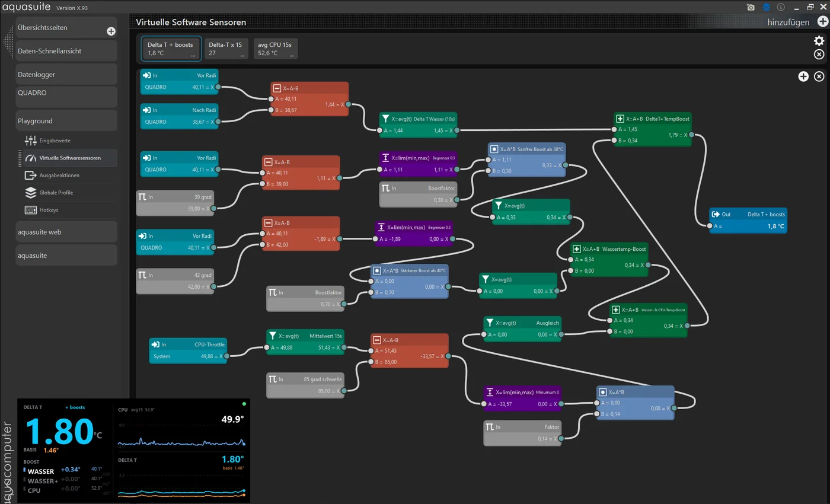
Task: Click the pi icon of Faktor node
Action: (x=490, y=427)
